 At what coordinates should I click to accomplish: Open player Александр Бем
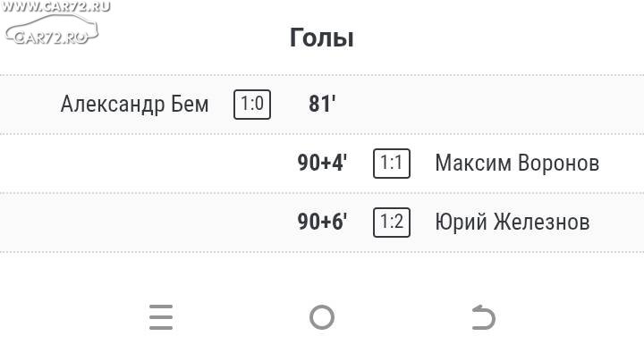pyautogui.click(x=135, y=105)
